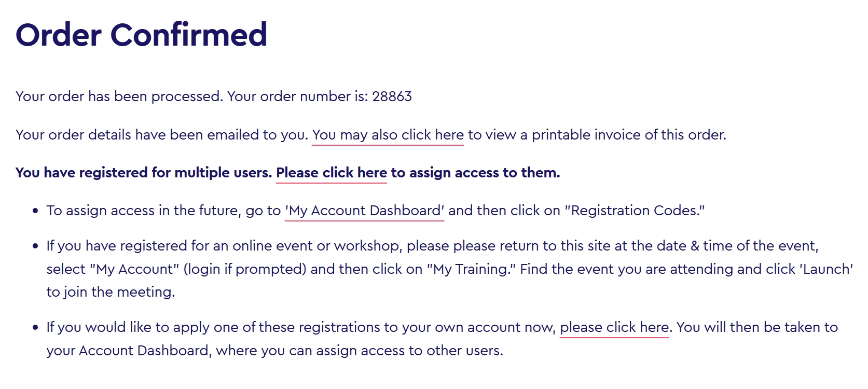This screenshot has width=868, height=389.
Task: Click "to join the meeting." text
Action: 111,292
